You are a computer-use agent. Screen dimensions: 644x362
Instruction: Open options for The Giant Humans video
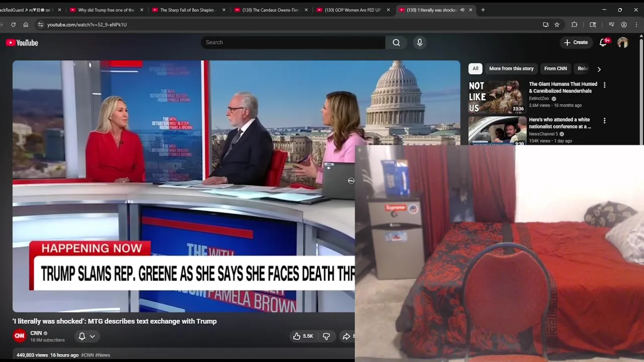click(x=604, y=85)
